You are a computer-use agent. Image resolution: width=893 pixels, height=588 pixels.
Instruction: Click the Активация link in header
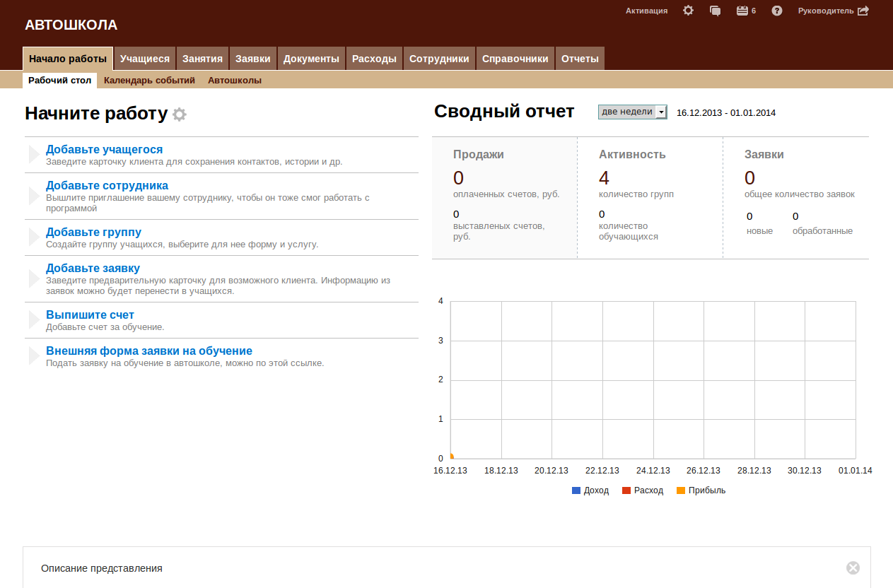pyautogui.click(x=646, y=11)
